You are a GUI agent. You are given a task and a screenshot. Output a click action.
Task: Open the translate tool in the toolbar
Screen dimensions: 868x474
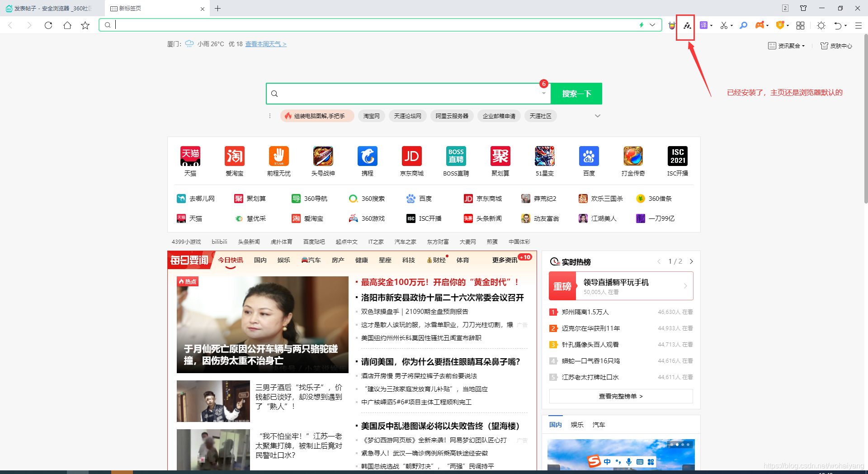[x=704, y=25]
